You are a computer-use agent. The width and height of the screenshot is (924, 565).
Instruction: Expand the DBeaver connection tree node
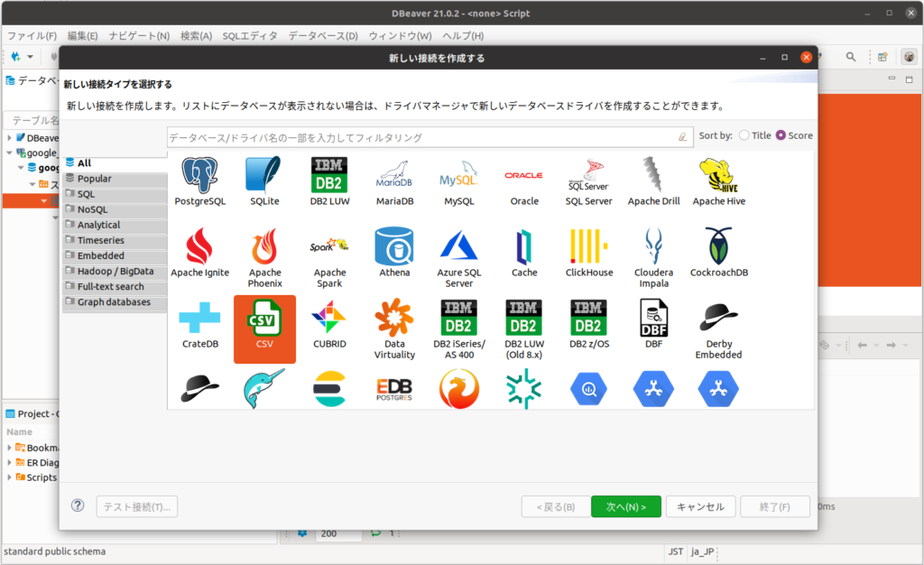(x=10, y=138)
